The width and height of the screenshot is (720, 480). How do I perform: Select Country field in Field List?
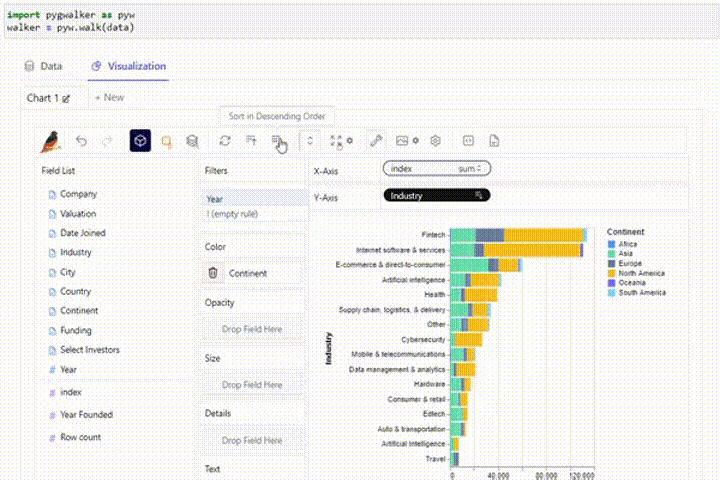click(x=75, y=291)
